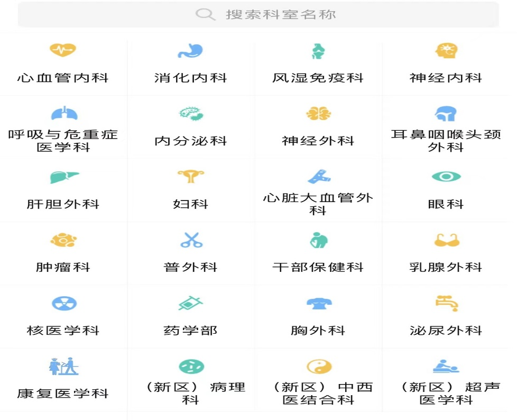The image size is (517, 420).
Task: Choose the liver icon for 肝胆外科
Action: 64,177
